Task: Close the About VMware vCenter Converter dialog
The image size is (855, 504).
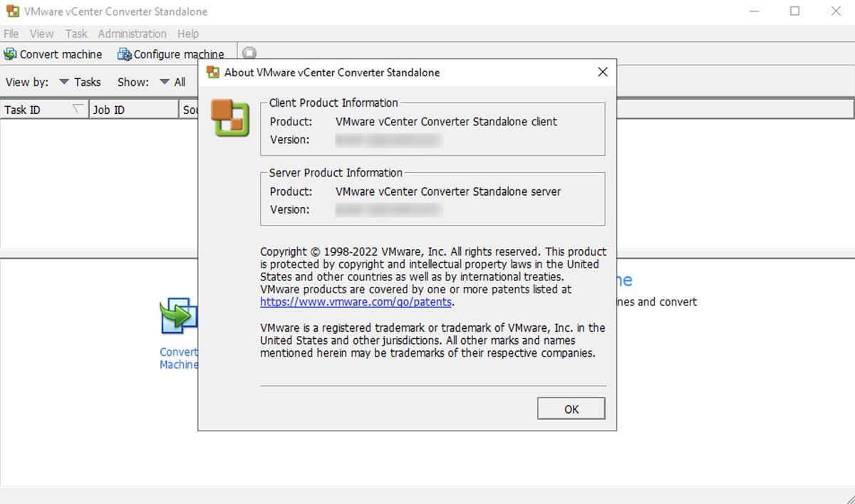Action: coord(602,72)
